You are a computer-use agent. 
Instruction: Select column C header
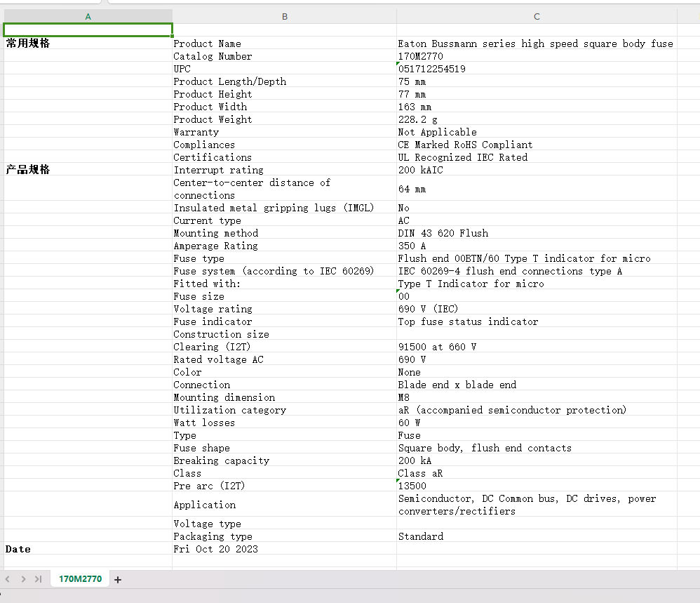coord(537,17)
